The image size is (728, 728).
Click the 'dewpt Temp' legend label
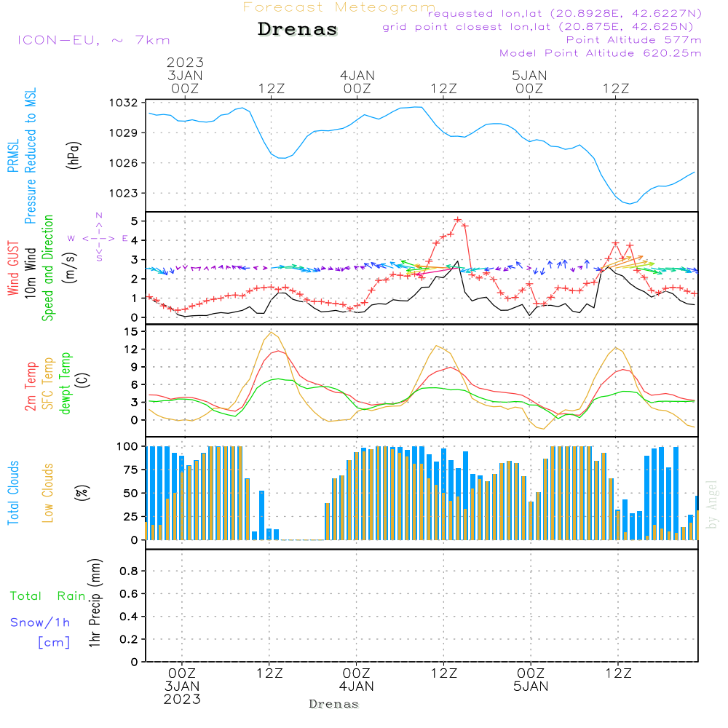[65, 383]
